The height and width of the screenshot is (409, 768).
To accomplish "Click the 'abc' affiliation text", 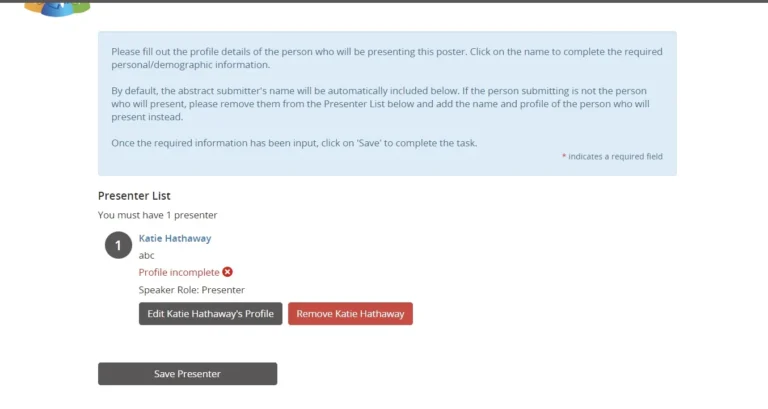I will click(x=147, y=255).
